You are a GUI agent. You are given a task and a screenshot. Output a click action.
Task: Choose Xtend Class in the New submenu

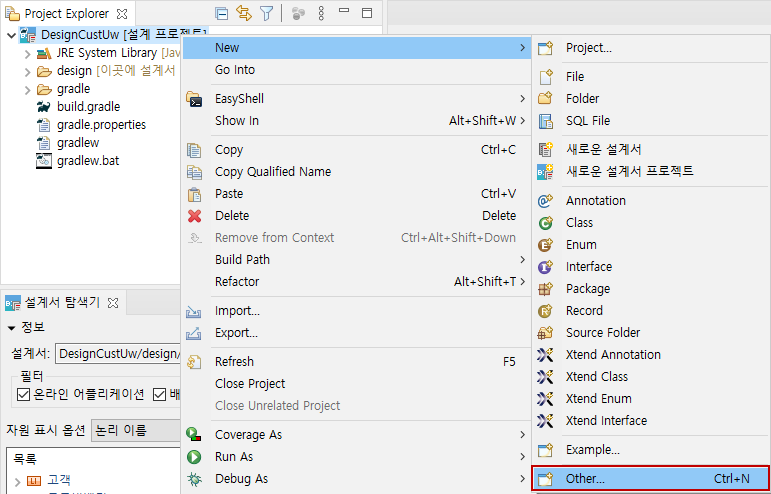coord(596,377)
